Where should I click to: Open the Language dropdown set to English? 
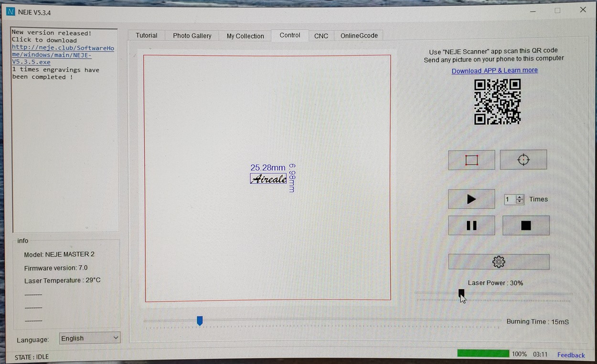coord(90,338)
